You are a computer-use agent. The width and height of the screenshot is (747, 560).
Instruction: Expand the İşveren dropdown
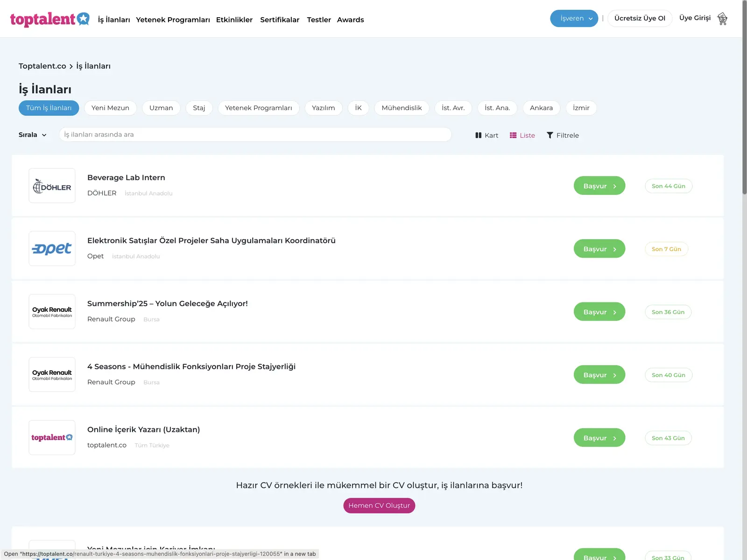click(x=574, y=19)
